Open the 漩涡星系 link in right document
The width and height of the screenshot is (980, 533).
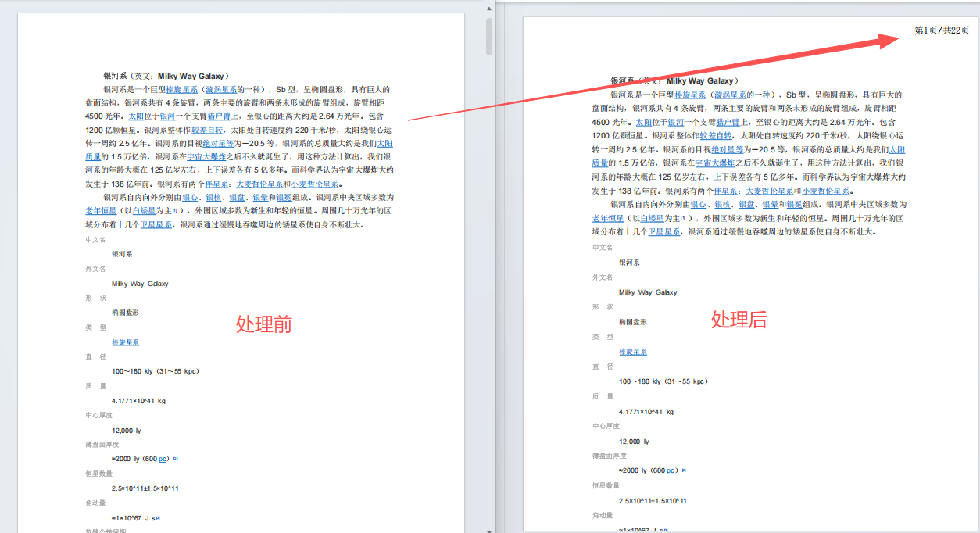730,95
